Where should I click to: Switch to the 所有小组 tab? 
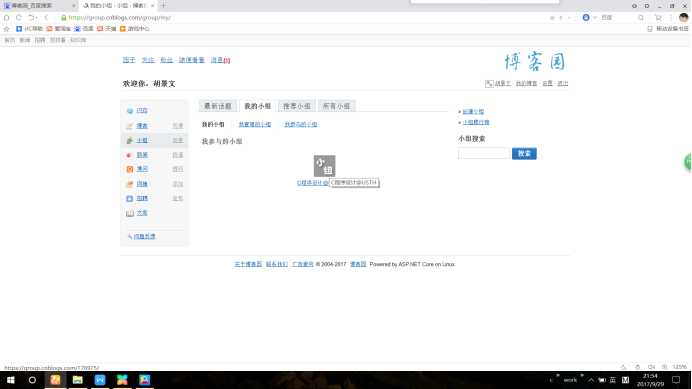(x=336, y=106)
